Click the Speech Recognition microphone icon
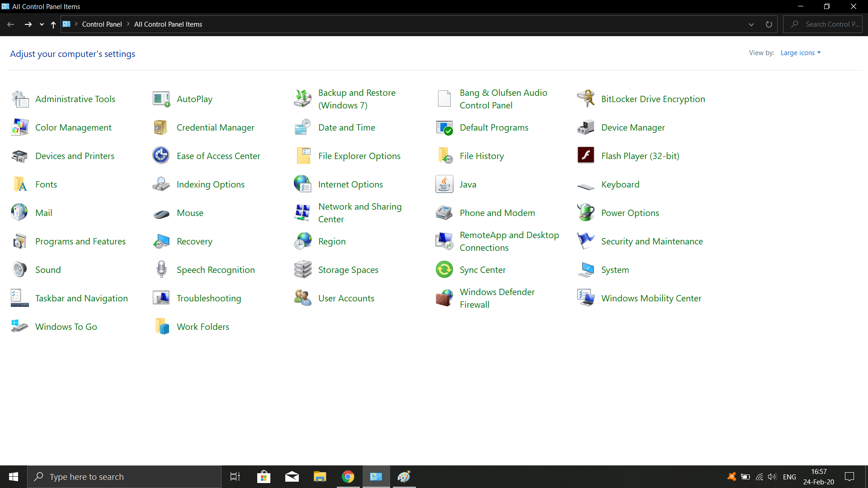Image resolution: width=868 pixels, height=488 pixels. (x=161, y=270)
